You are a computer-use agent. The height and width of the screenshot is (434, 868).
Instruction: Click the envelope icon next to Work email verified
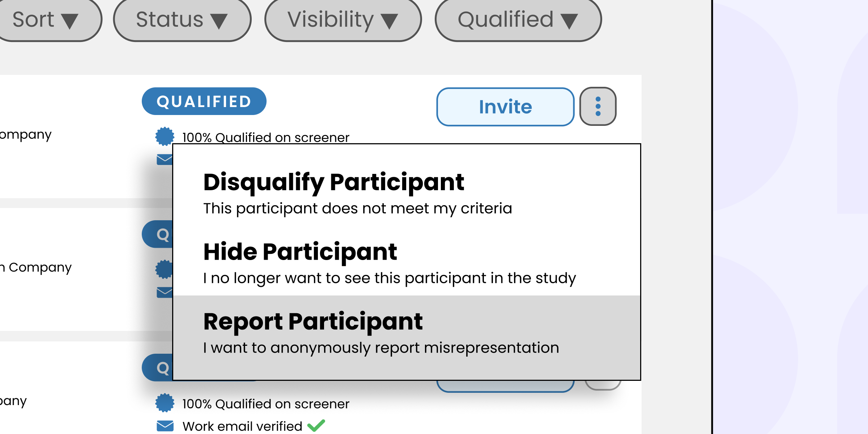pos(165,426)
